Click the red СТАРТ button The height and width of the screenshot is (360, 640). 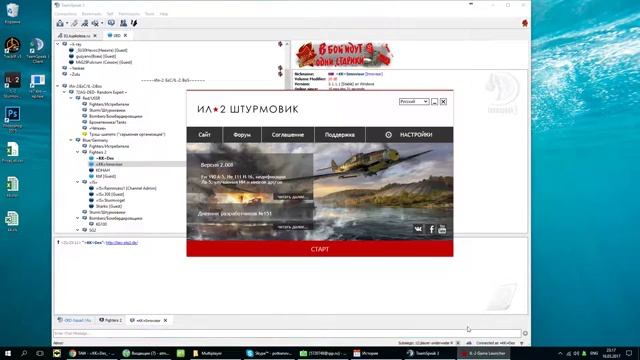coord(320,249)
